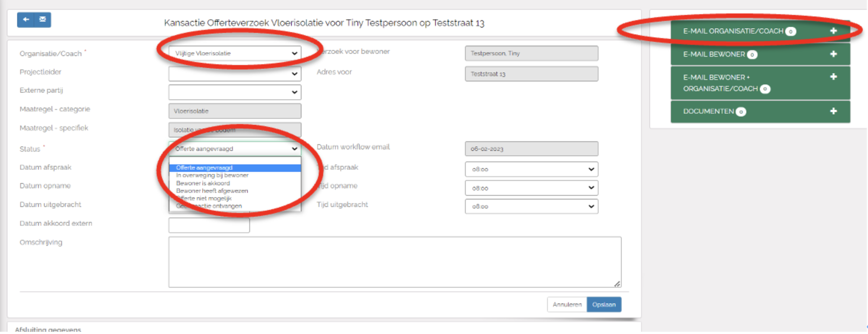This screenshot has width=868, height=334.
Task: Click plus icon on E-mail Organisatie/Coach
Action: tap(833, 31)
